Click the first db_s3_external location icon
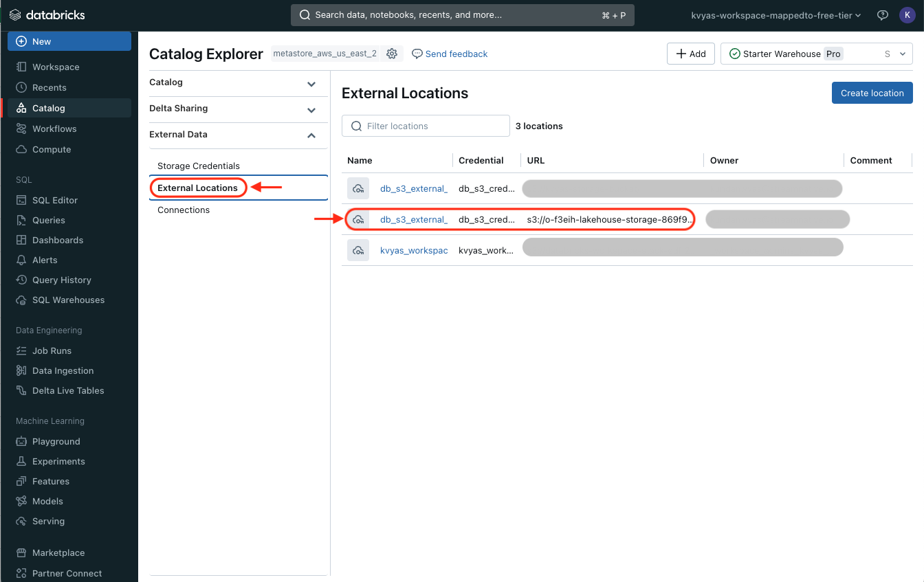 pos(357,189)
